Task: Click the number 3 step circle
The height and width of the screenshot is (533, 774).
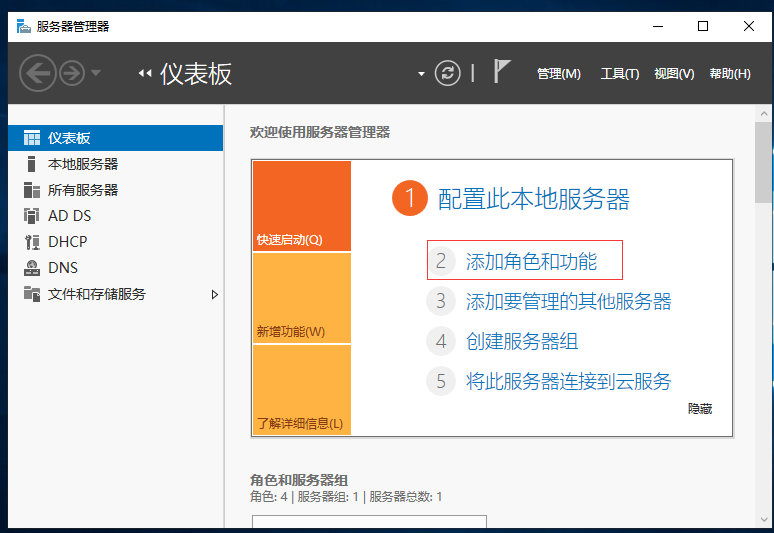Action: pyautogui.click(x=441, y=301)
